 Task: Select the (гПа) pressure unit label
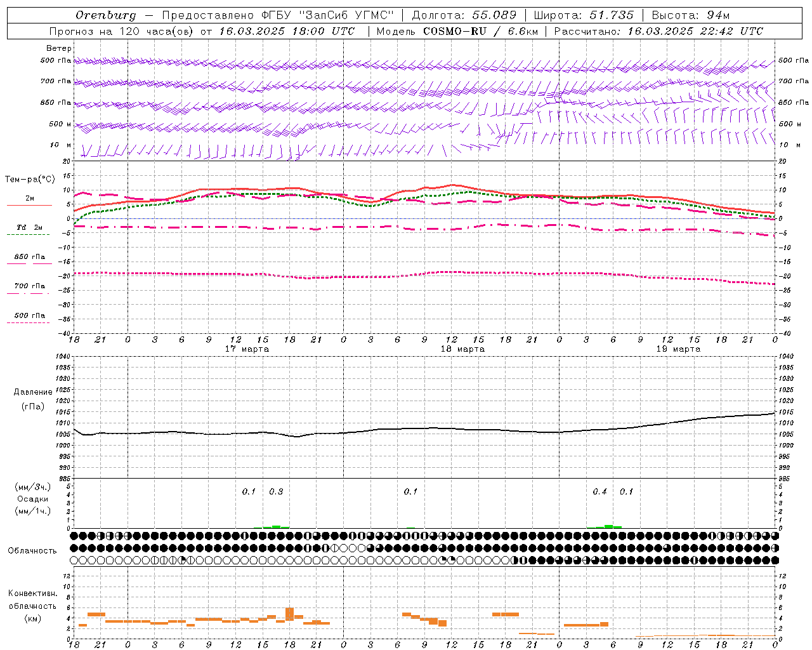click(x=33, y=407)
